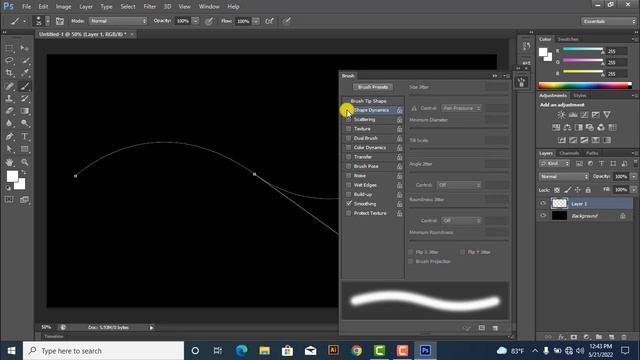Open the File menu

[27, 7]
